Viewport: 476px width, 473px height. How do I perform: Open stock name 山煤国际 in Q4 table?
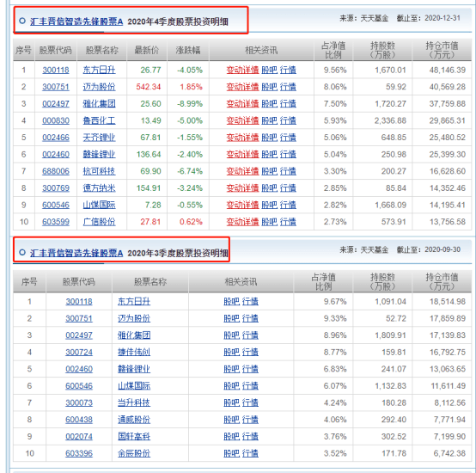tap(100, 205)
